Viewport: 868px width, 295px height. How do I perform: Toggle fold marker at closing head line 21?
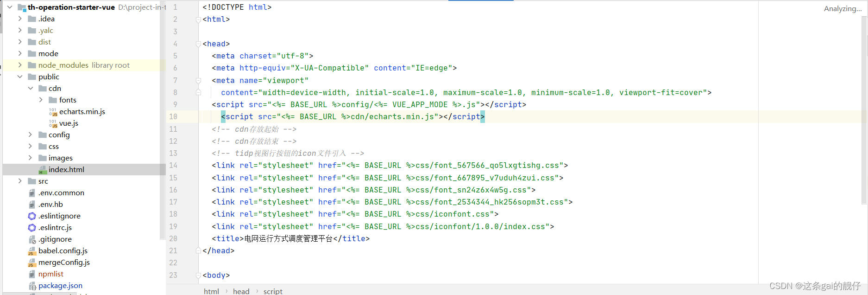(x=198, y=250)
